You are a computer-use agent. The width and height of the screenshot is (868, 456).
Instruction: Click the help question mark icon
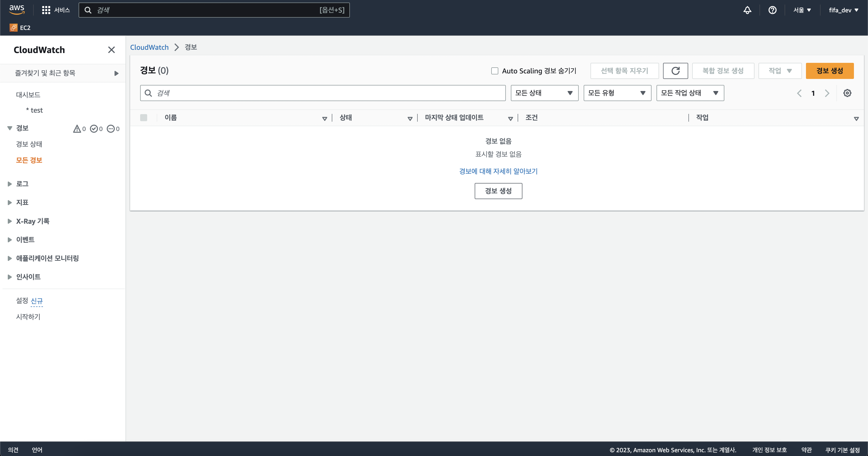pos(772,10)
